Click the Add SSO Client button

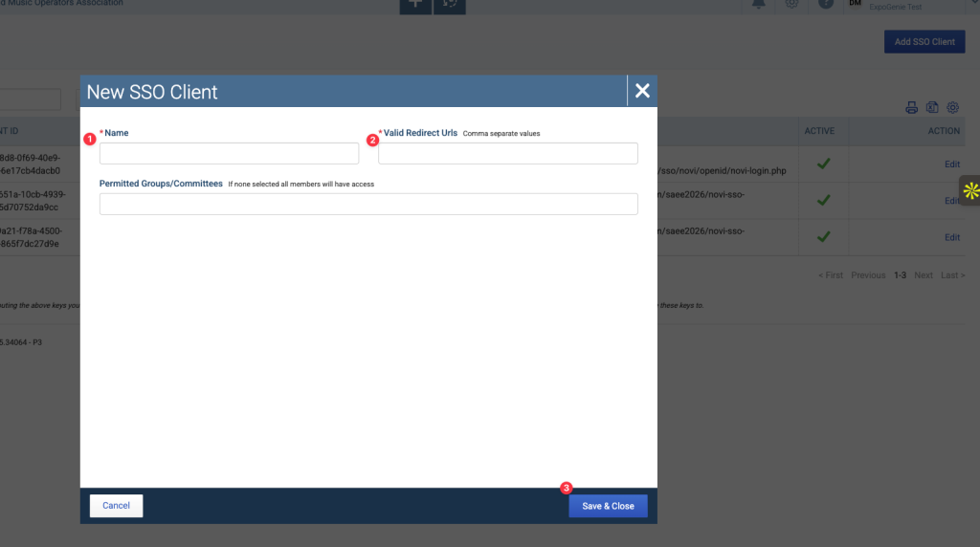pos(924,42)
